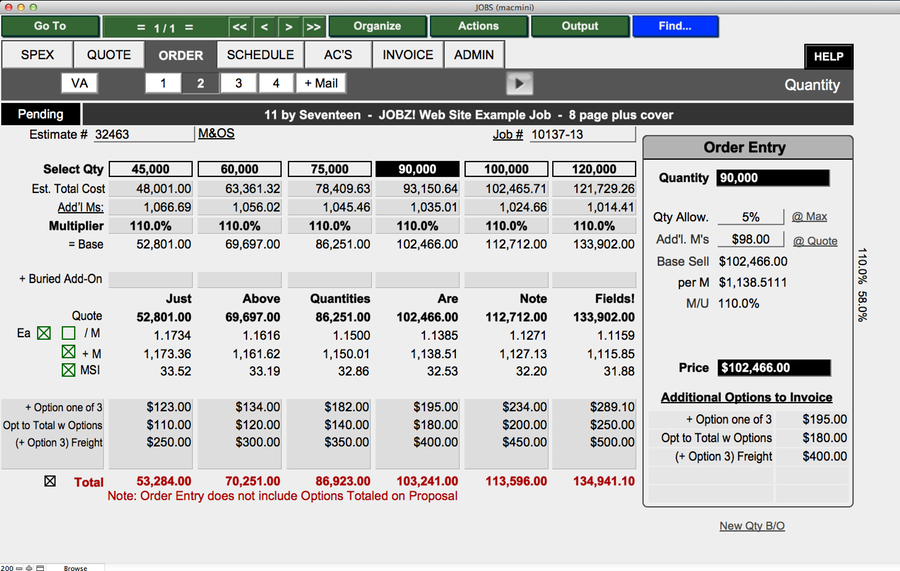Screen dimensions: 900x571
Task: Enable the empty /M checkbox
Action: click(x=68, y=333)
